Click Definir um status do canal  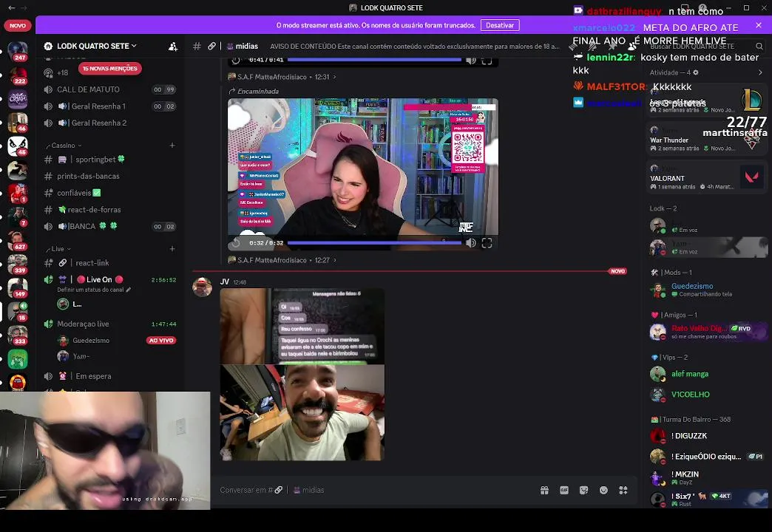click(94, 290)
